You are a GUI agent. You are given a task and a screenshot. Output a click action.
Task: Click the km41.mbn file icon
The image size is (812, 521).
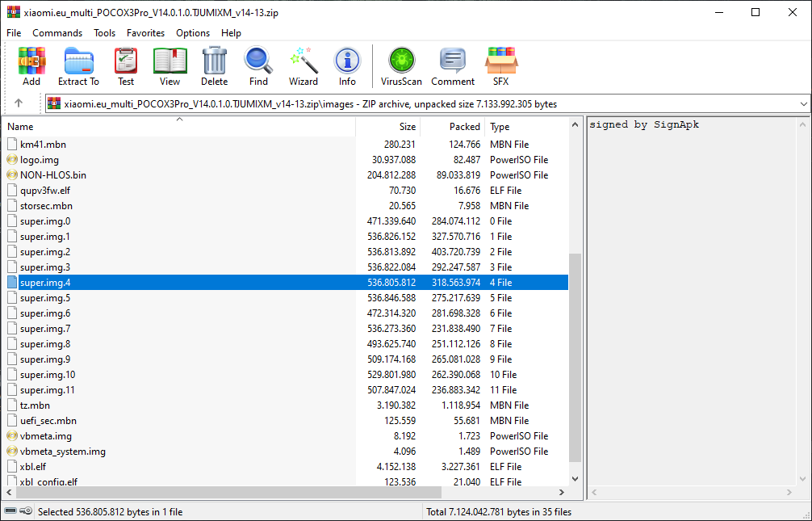pyautogui.click(x=12, y=145)
